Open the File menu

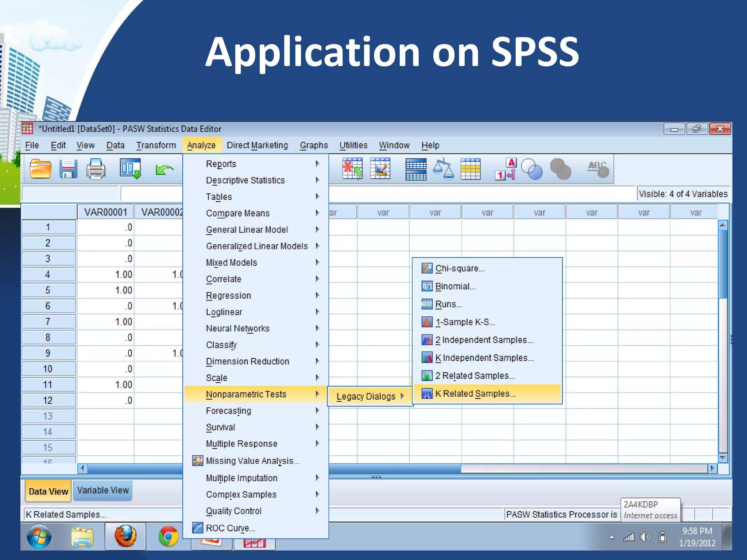tap(32, 145)
